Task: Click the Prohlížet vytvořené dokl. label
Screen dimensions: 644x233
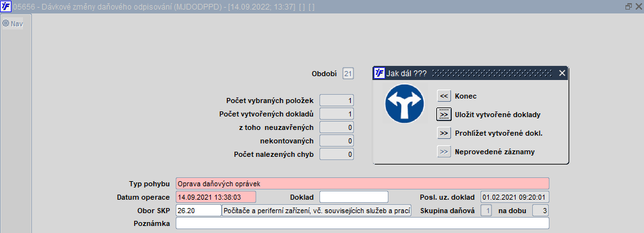Action: pos(499,133)
